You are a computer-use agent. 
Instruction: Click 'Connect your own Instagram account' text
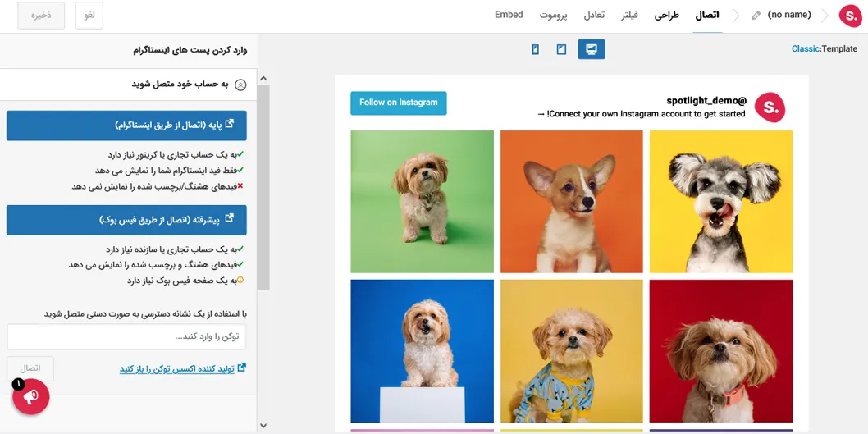pyautogui.click(x=641, y=114)
